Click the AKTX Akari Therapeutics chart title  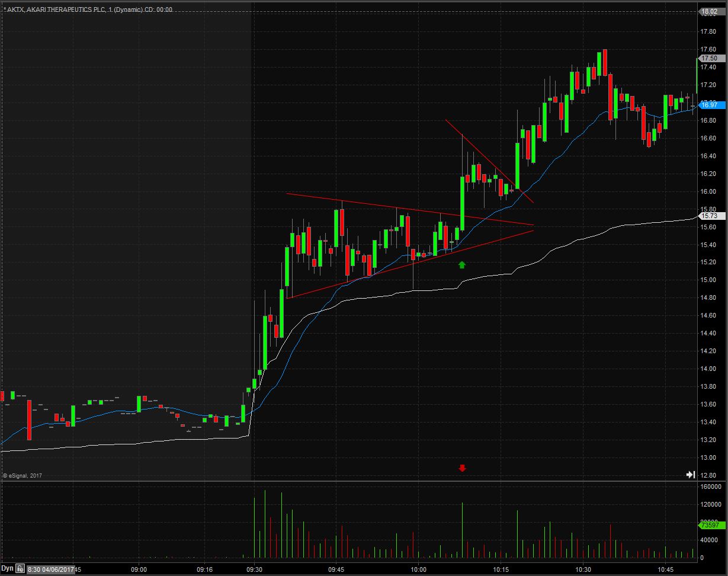click(x=88, y=9)
